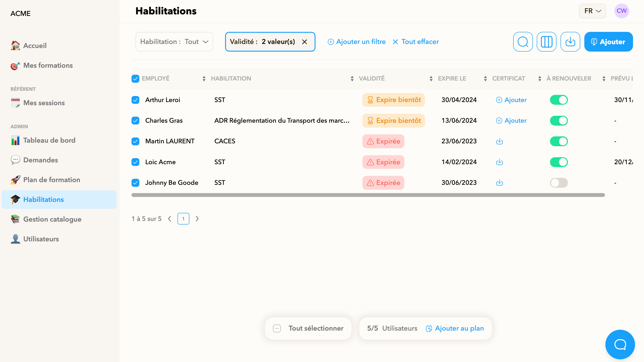Go to next page chevron
The height and width of the screenshot is (362, 644).
click(197, 219)
